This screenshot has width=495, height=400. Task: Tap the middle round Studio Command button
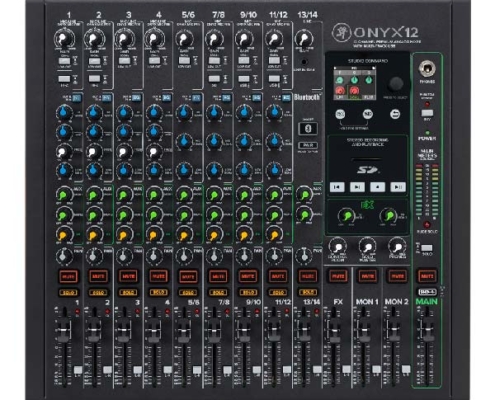368,114
